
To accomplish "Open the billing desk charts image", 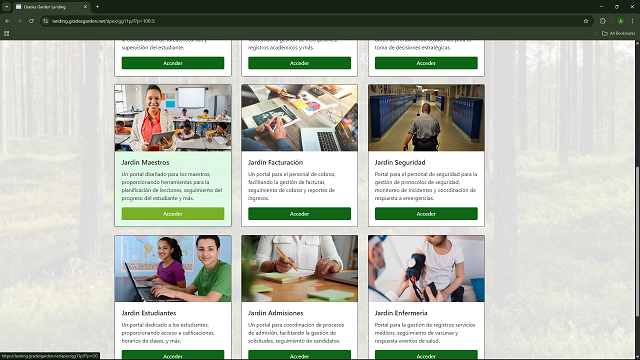I will pyautogui.click(x=299, y=118).
